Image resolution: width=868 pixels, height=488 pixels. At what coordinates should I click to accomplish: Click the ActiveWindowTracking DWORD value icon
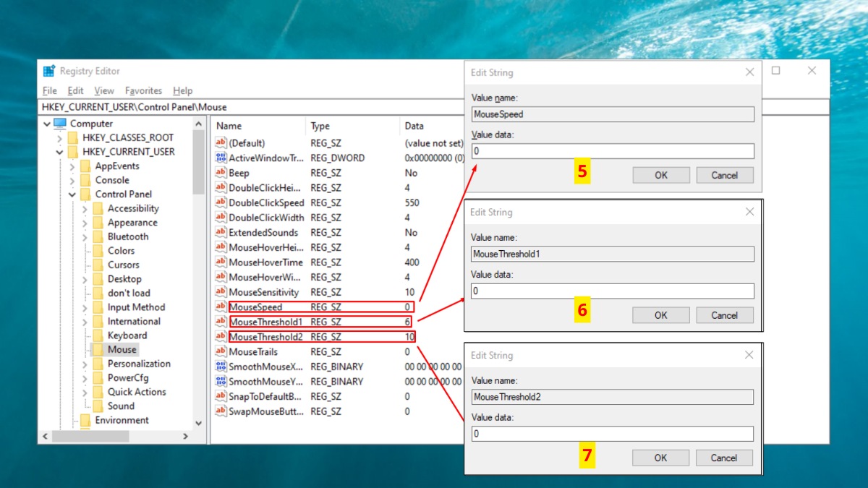[221, 158]
